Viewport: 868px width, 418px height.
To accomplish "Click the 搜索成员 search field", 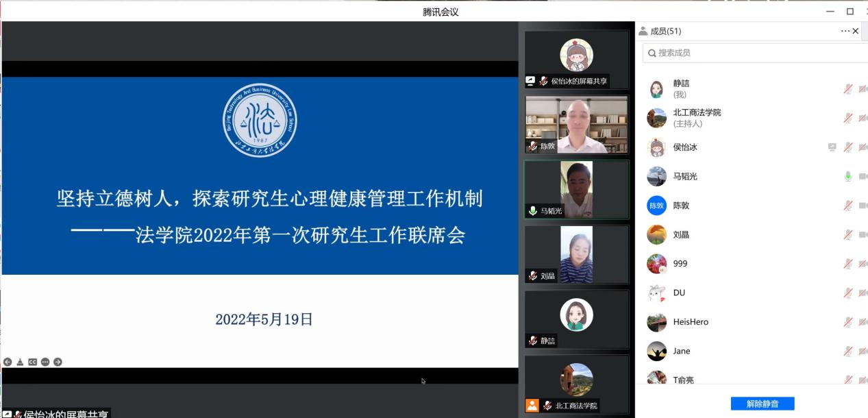I will point(754,53).
